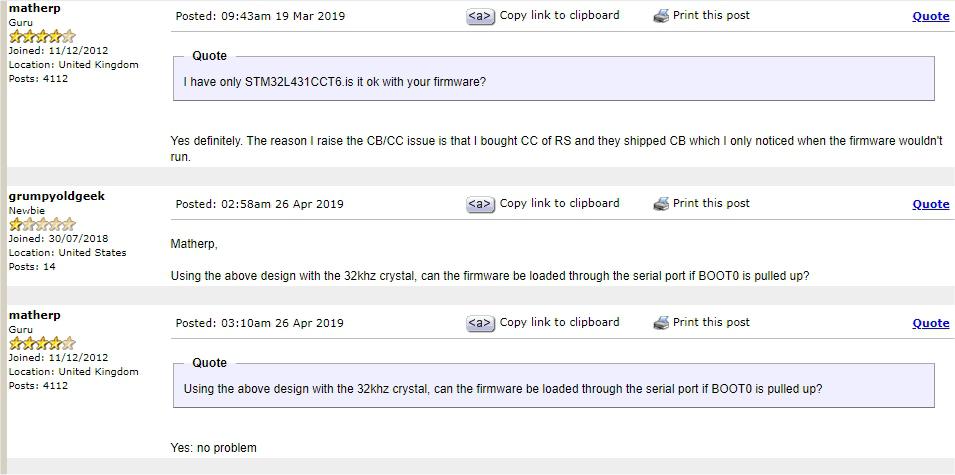
Task: Copy link to clipboard for the 19 Mar post
Action: [559, 16]
